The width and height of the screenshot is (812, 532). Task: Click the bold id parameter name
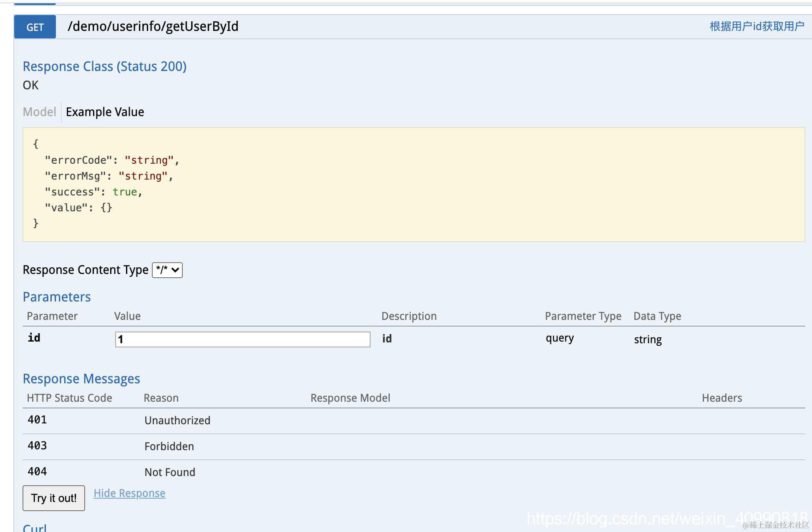[x=34, y=338]
